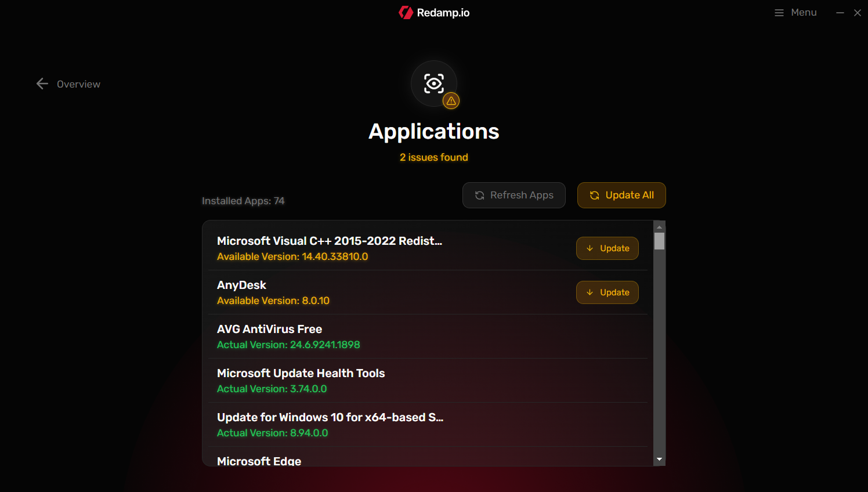This screenshot has height=492, width=868.
Task: Click the apps list scrollbar thumb
Action: [x=659, y=241]
